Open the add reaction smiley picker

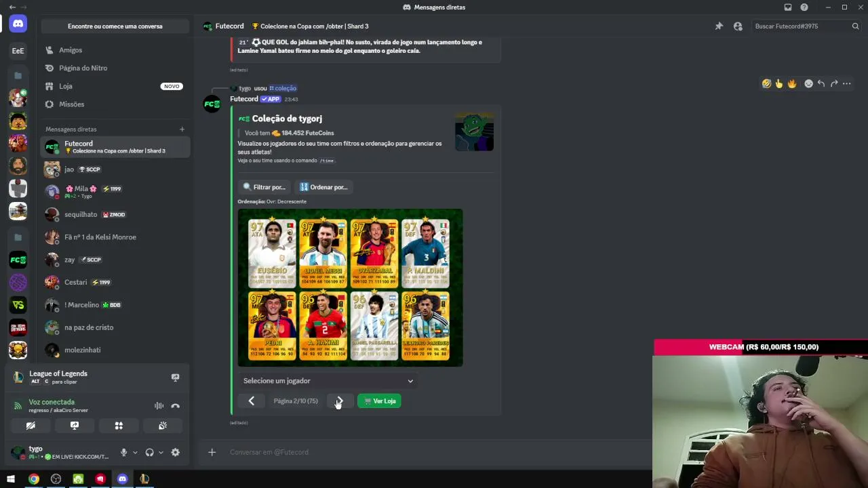808,84
